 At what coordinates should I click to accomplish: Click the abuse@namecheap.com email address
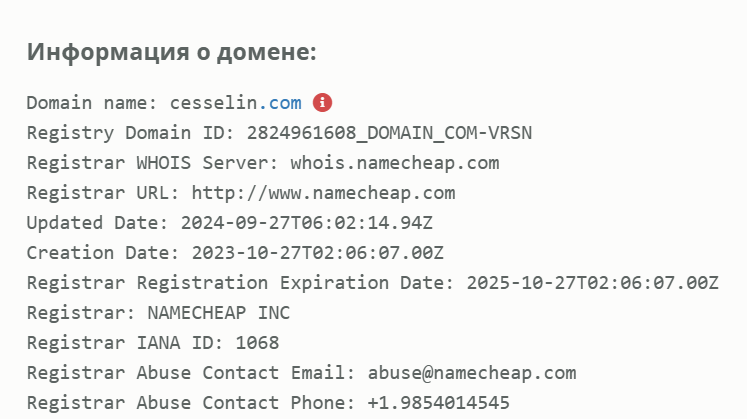click(472, 373)
